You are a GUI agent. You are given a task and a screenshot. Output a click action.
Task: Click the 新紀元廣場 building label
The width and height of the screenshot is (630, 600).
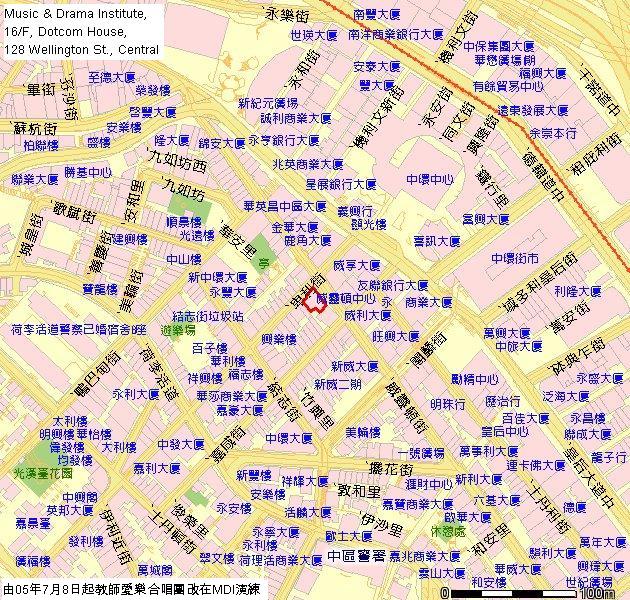click(x=268, y=103)
